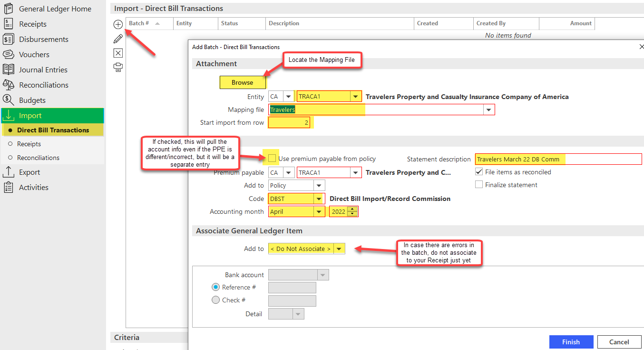Open the Do Not Associate dropdown
The height and width of the screenshot is (350, 644).
tap(339, 249)
